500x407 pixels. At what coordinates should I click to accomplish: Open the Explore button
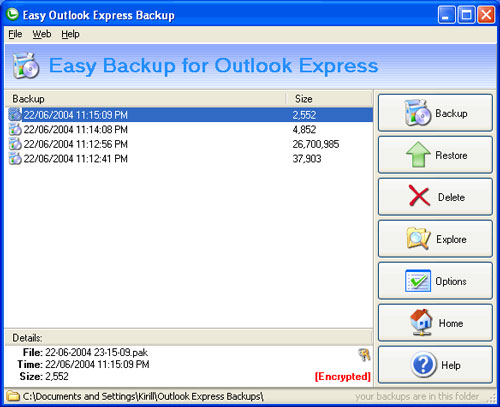pos(435,239)
